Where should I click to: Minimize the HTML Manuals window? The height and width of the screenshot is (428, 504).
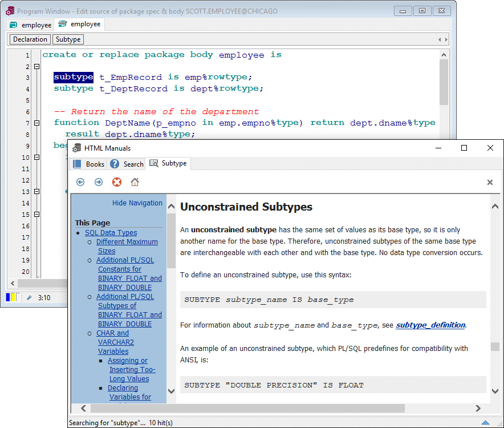tap(438, 148)
